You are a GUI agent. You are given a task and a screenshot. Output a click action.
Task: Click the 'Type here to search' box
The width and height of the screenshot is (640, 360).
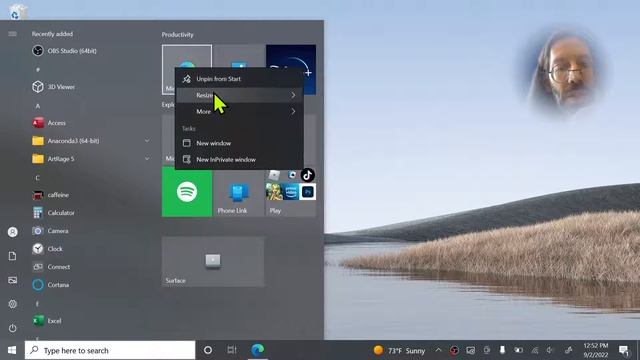click(110, 351)
